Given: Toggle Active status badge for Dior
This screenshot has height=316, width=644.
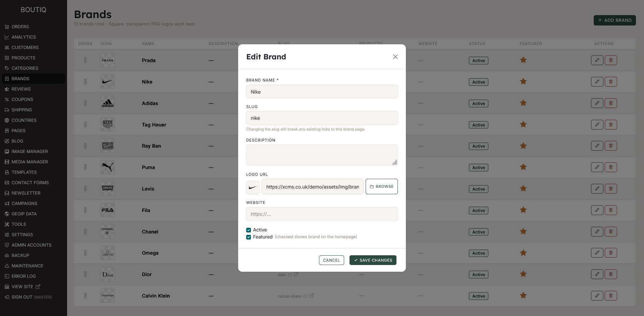Looking at the screenshot, I should tap(479, 274).
